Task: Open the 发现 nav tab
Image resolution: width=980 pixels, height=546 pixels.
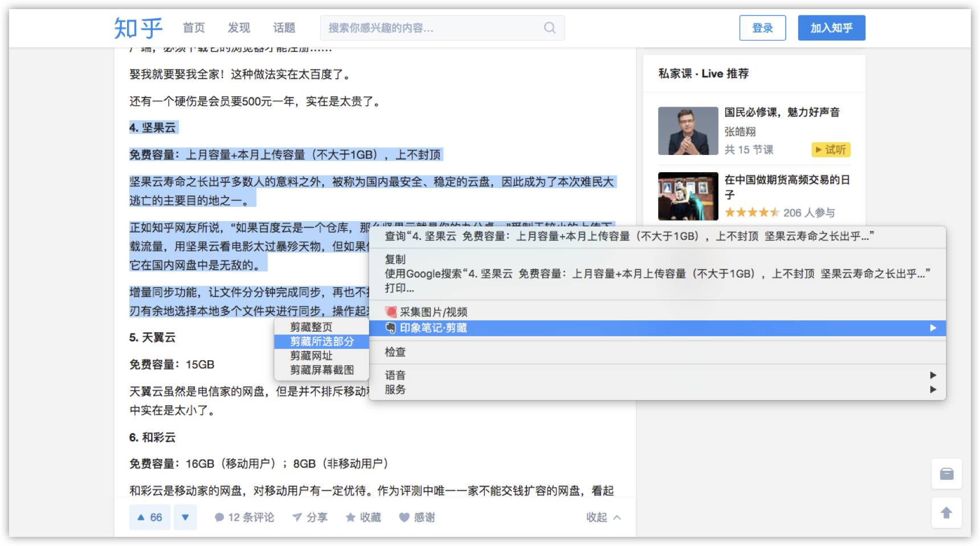Action: pyautogui.click(x=239, y=27)
